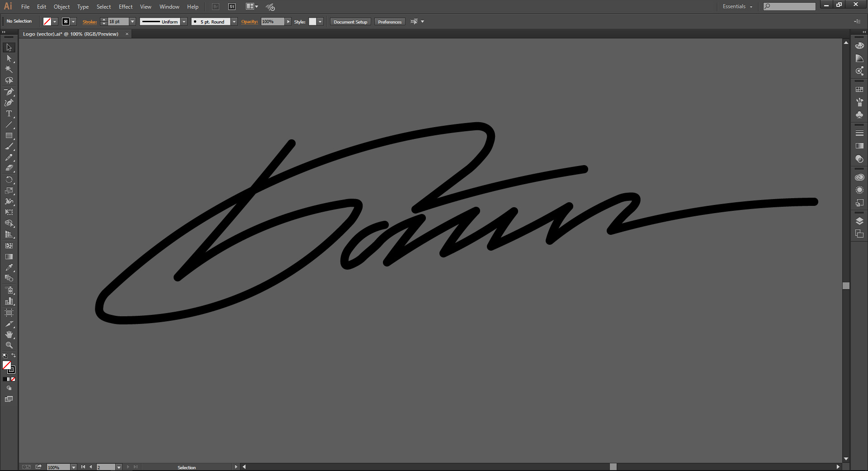868x471 pixels.
Task: Toggle the drawing mode button
Action: click(9, 388)
